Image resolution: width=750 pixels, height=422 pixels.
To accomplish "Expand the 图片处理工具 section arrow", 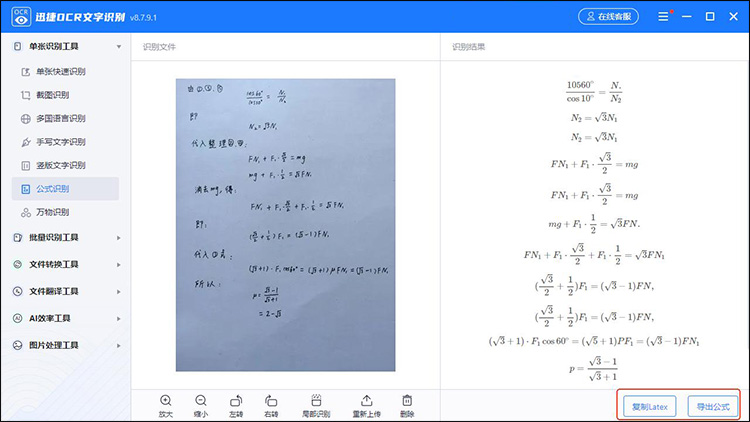I will click(119, 345).
